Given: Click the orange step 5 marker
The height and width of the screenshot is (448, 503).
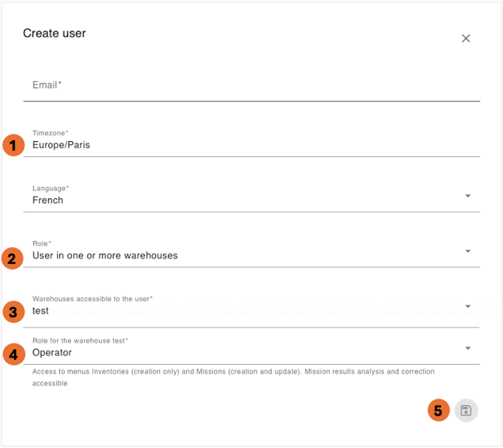Looking at the screenshot, I should pyautogui.click(x=438, y=411).
